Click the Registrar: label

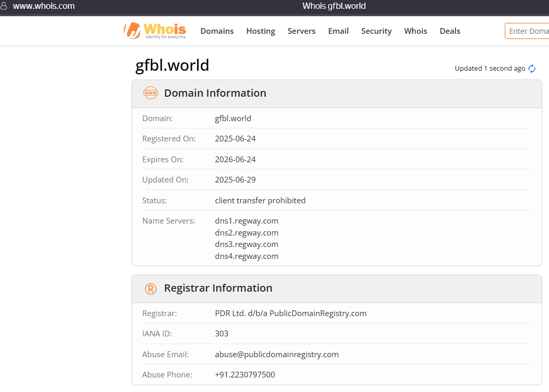159,313
